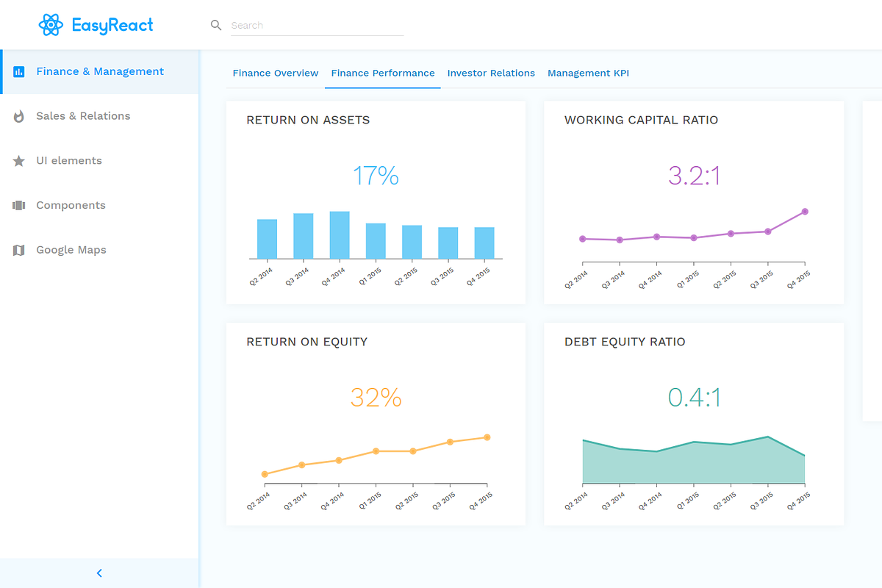Click the Debt Equity Ratio area chart

pos(693,465)
